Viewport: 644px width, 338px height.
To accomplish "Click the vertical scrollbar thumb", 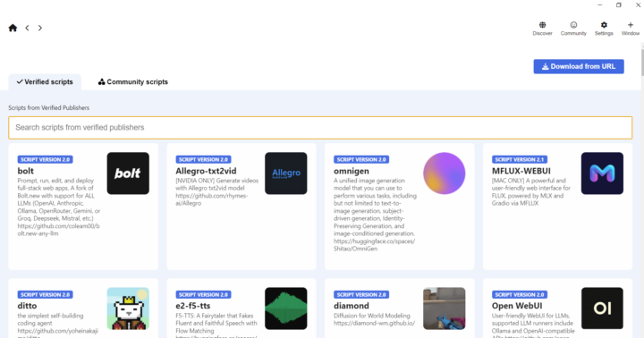I will (642, 62).
